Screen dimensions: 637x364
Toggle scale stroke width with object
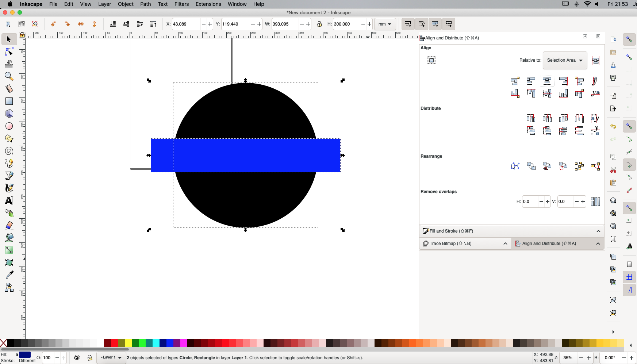(x=408, y=24)
